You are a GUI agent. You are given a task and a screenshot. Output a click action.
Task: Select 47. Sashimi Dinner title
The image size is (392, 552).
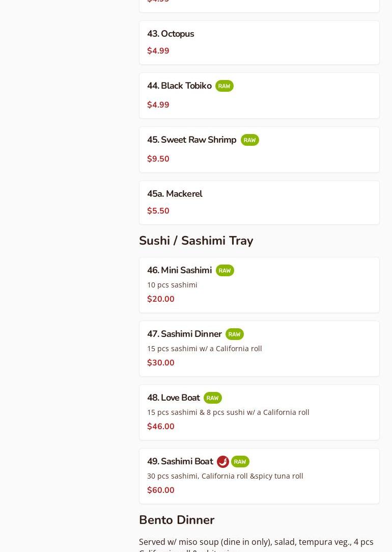[184, 334]
